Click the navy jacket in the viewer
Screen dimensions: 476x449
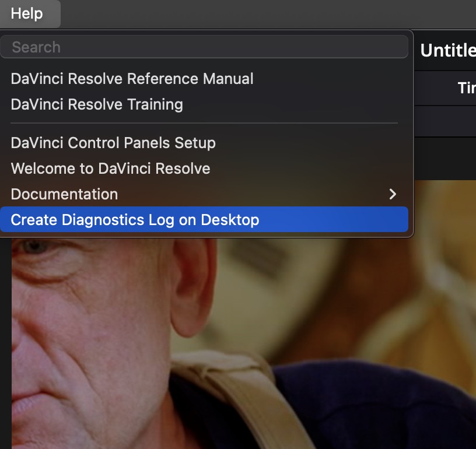tap(380, 406)
